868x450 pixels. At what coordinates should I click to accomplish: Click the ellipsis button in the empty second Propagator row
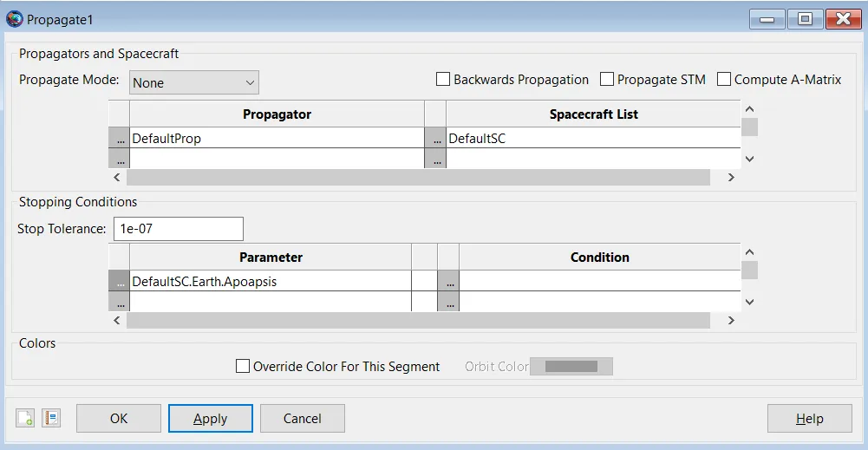click(119, 160)
